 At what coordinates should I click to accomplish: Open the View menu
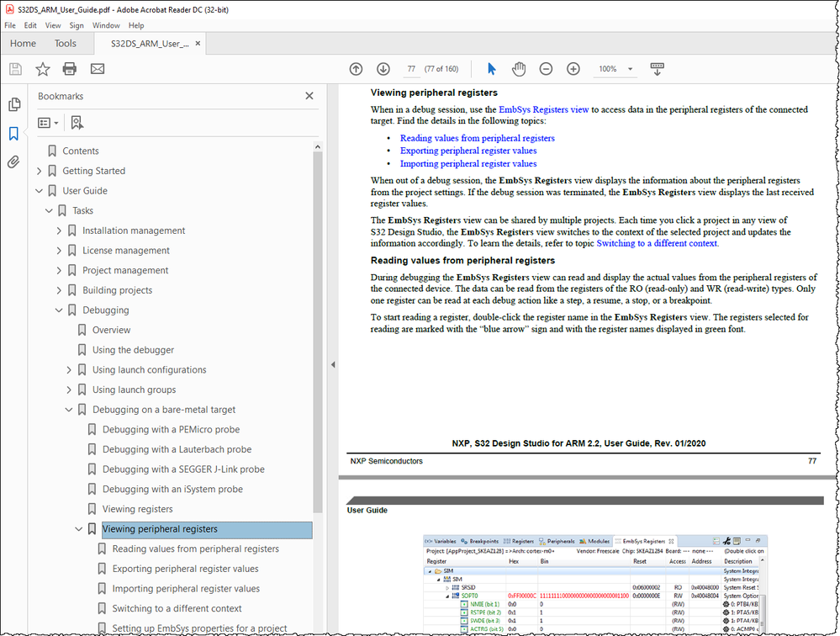click(53, 25)
